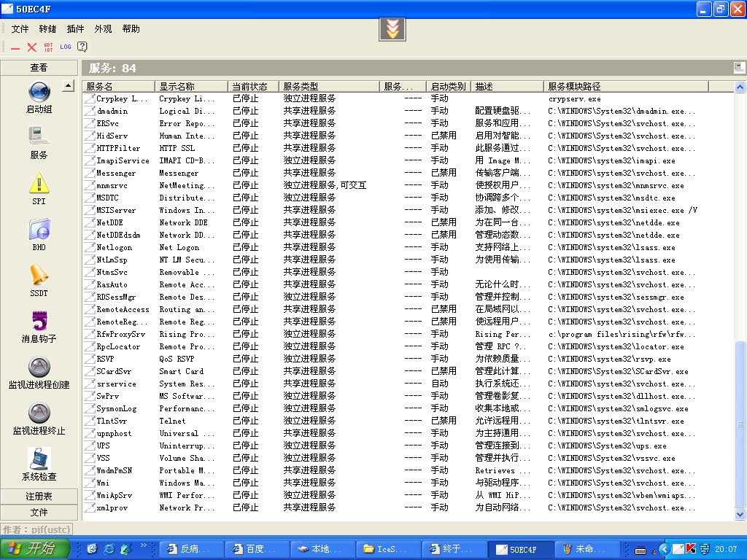Expand the 注册表 sidebar section
Screen dimensions: 747x560
coord(39,496)
